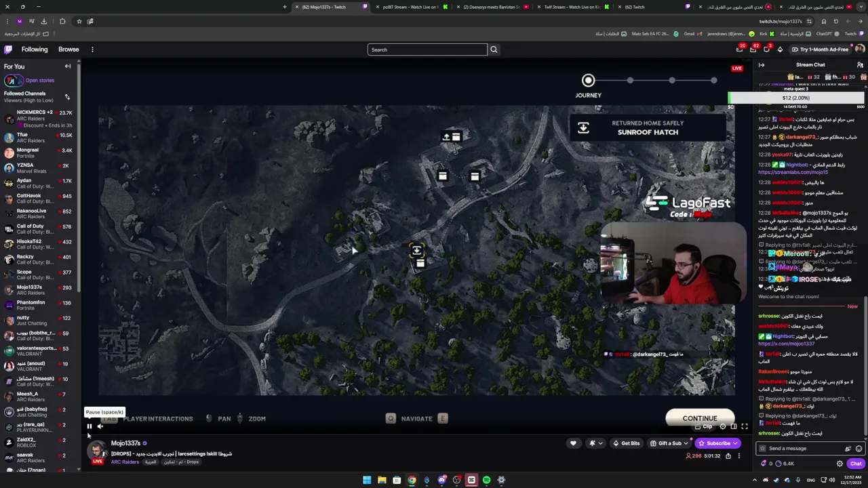Viewport: 868px width, 488px height.
Task: Open ARC Raiders category link
Action: coord(125,462)
